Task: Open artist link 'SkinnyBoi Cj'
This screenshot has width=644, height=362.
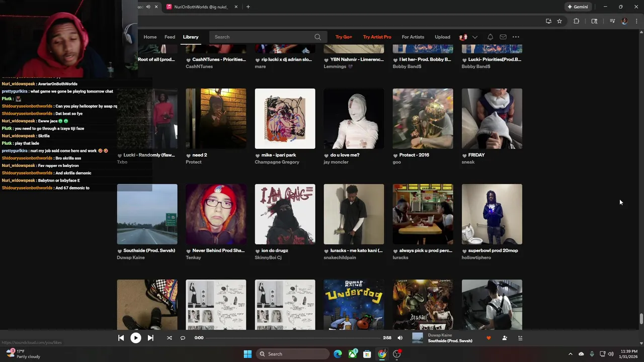Action: pos(268,257)
